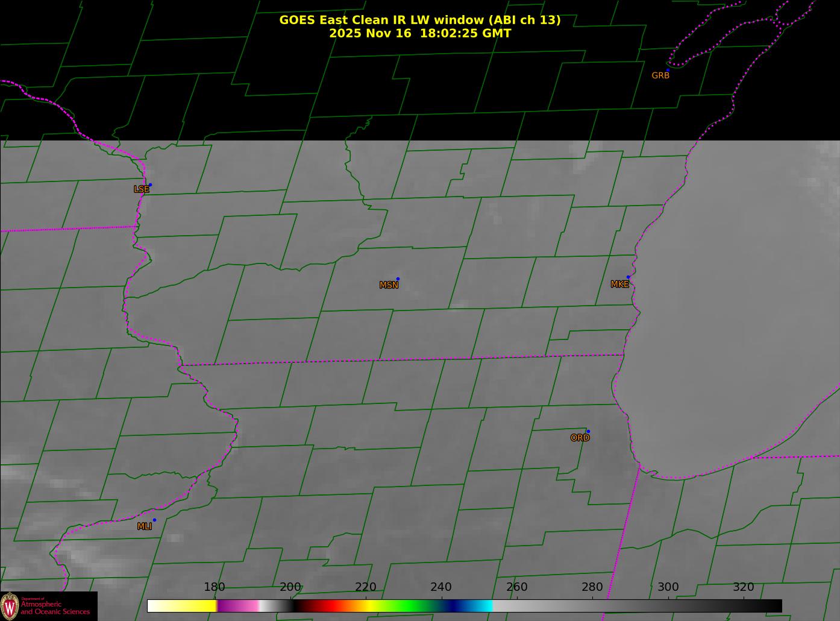
Task: Select the MLI station marker
Action: coord(154,520)
